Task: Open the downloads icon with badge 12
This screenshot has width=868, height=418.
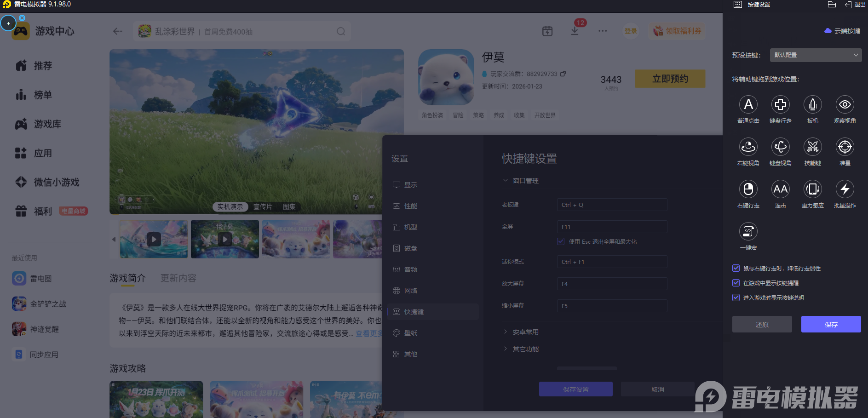Action: tap(575, 31)
